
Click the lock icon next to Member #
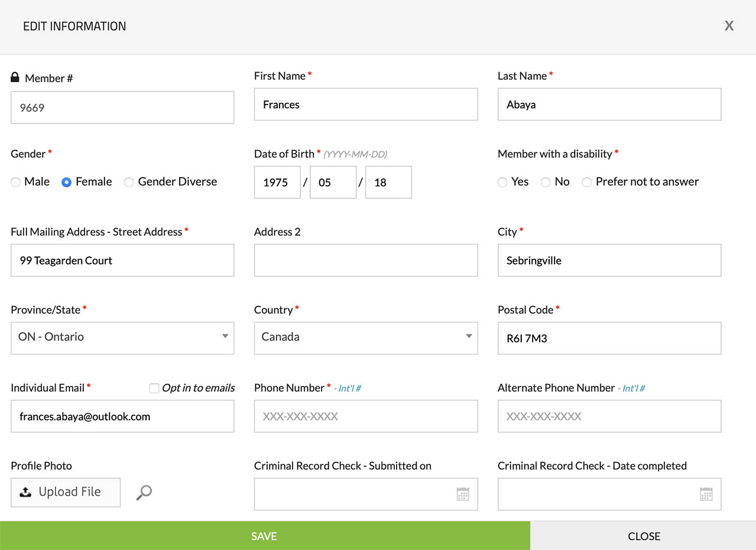[x=15, y=77]
